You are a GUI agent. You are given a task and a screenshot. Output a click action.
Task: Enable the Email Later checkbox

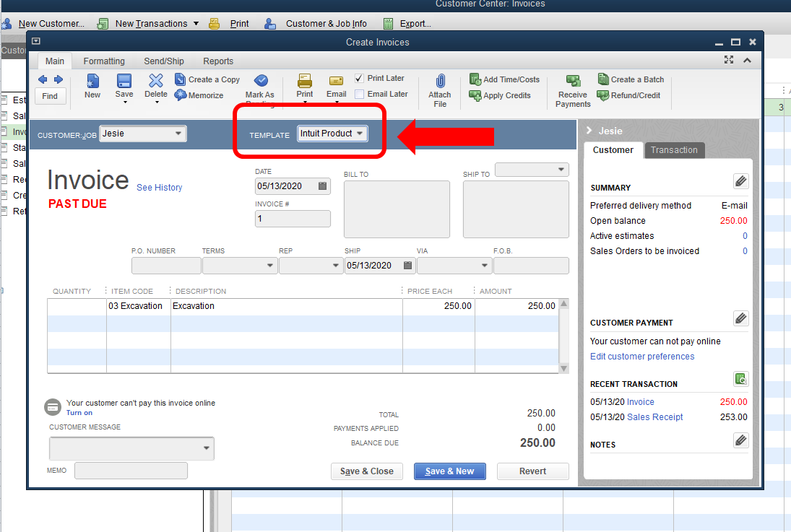359,94
